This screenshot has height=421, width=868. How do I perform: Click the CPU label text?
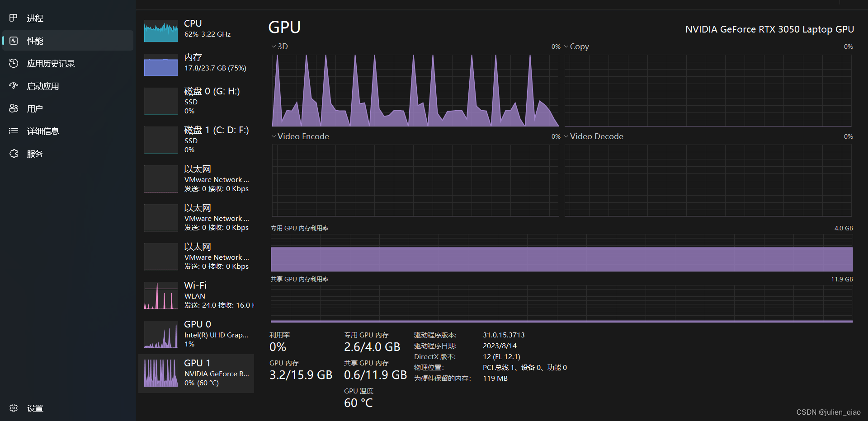193,23
